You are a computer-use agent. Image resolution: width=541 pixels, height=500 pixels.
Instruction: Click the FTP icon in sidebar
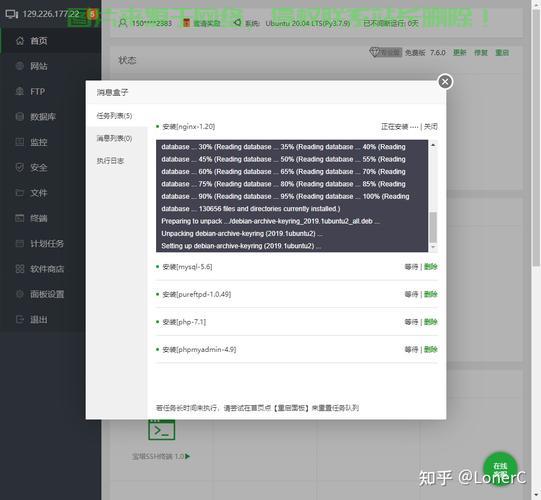coord(20,91)
